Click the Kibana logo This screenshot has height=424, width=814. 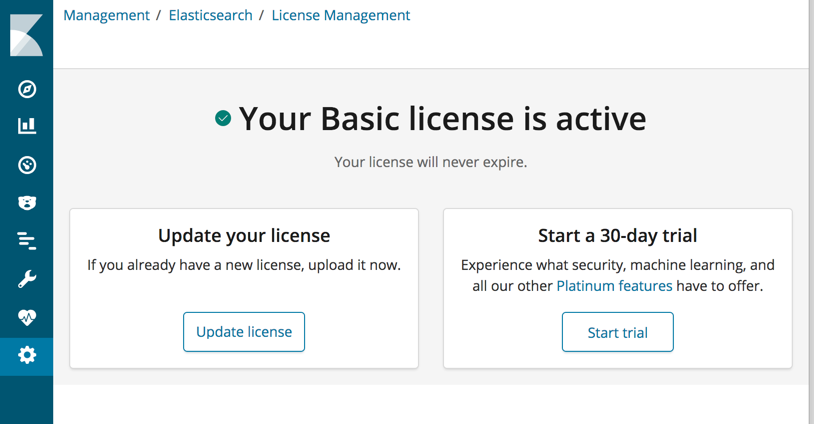point(27,35)
